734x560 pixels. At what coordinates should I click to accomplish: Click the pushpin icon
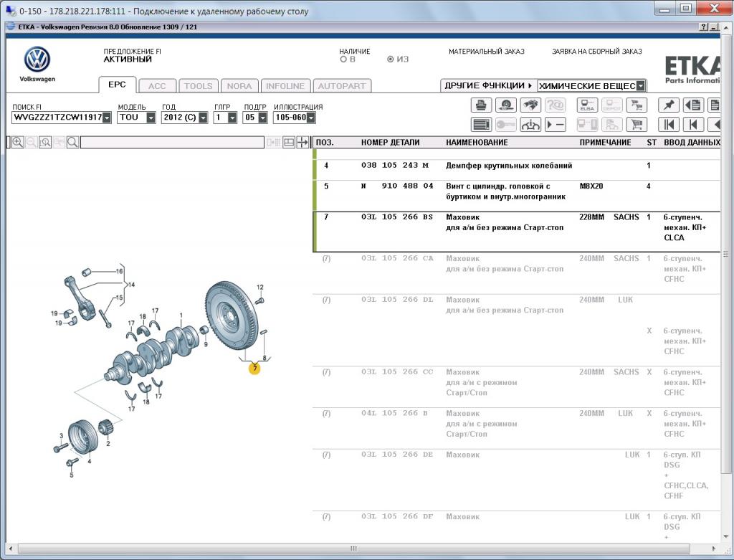(x=669, y=105)
